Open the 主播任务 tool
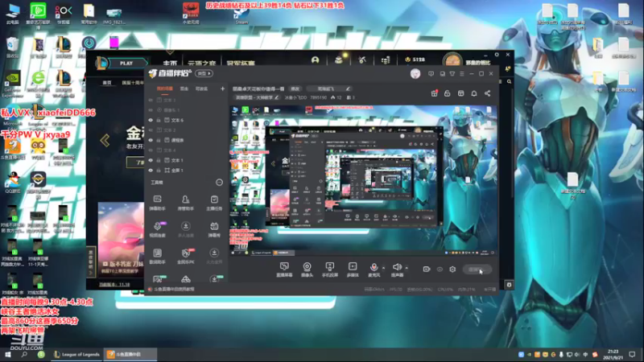Screen dimensions: 644x362 tap(214, 203)
